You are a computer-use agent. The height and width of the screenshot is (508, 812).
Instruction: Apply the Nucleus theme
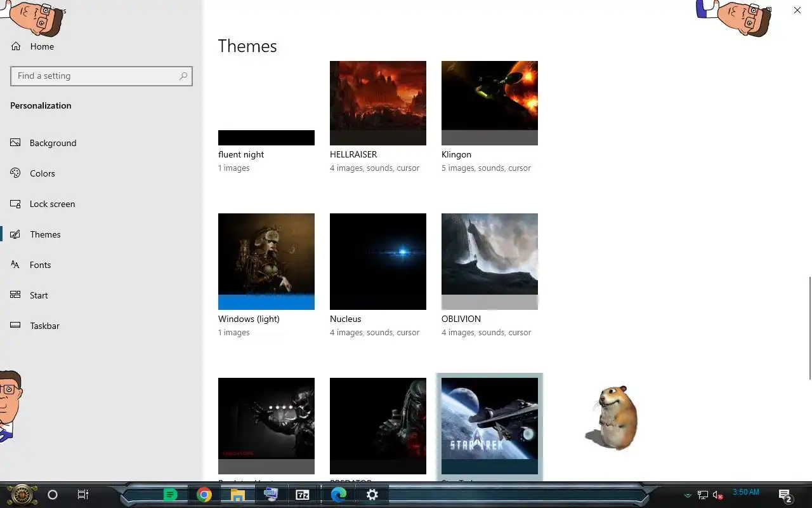click(378, 262)
